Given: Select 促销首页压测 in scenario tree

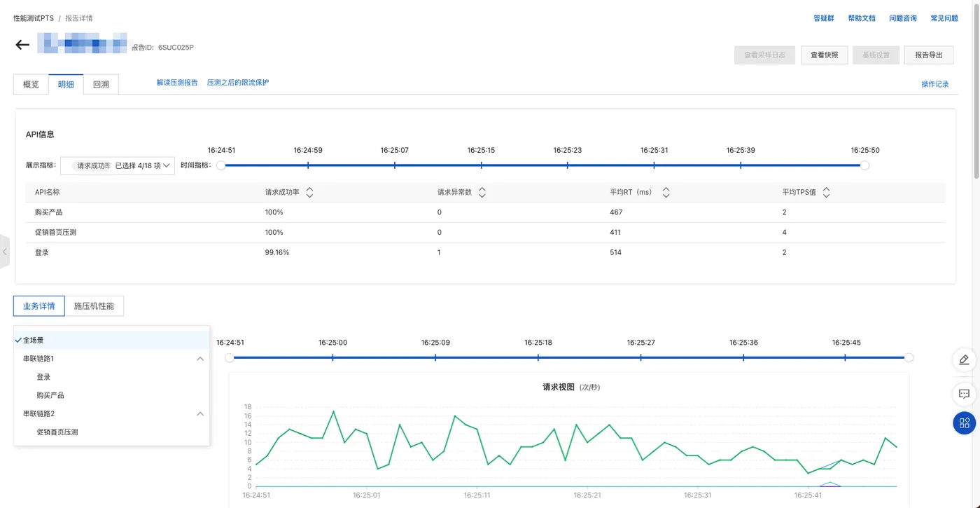Looking at the screenshot, I should (57, 432).
